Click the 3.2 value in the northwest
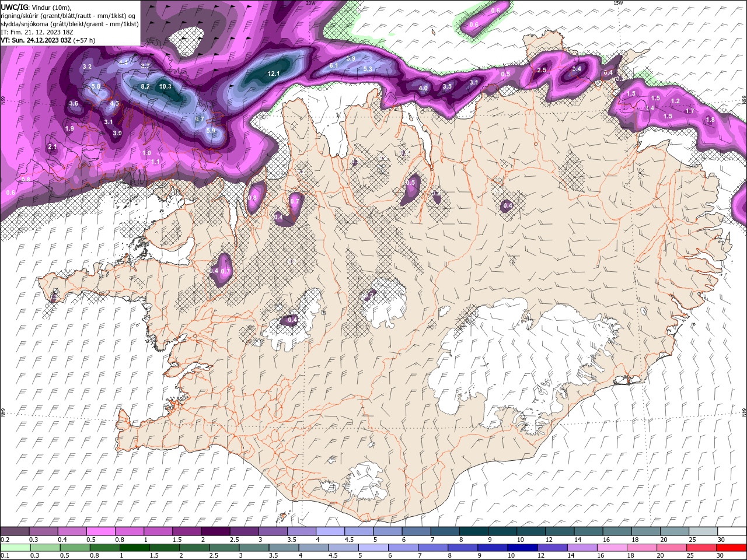The width and height of the screenshot is (747, 560). [87, 66]
